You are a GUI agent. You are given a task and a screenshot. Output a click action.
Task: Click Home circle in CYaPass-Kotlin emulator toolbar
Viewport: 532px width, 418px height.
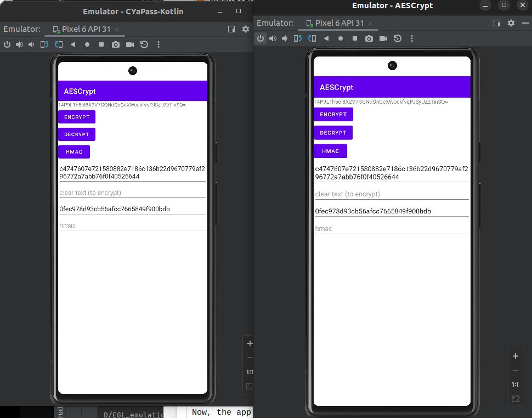pyautogui.click(x=87, y=44)
